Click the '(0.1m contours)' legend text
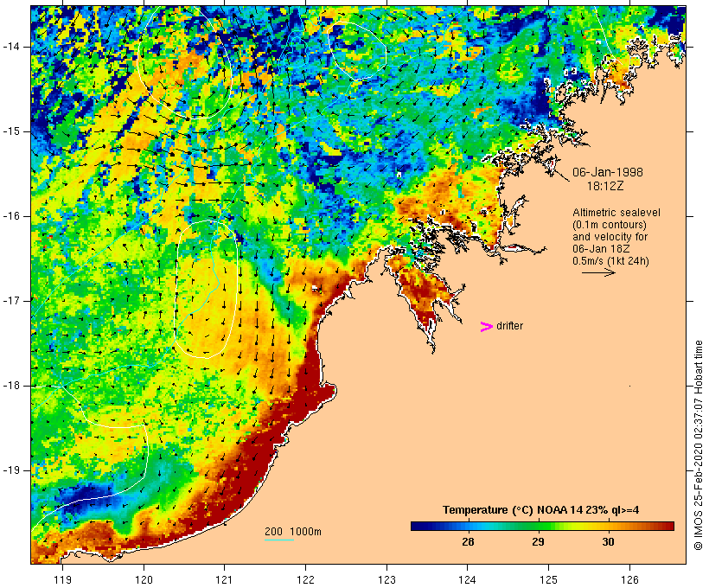Viewport: 709px width, 588px height. pyautogui.click(x=610, y=225)
